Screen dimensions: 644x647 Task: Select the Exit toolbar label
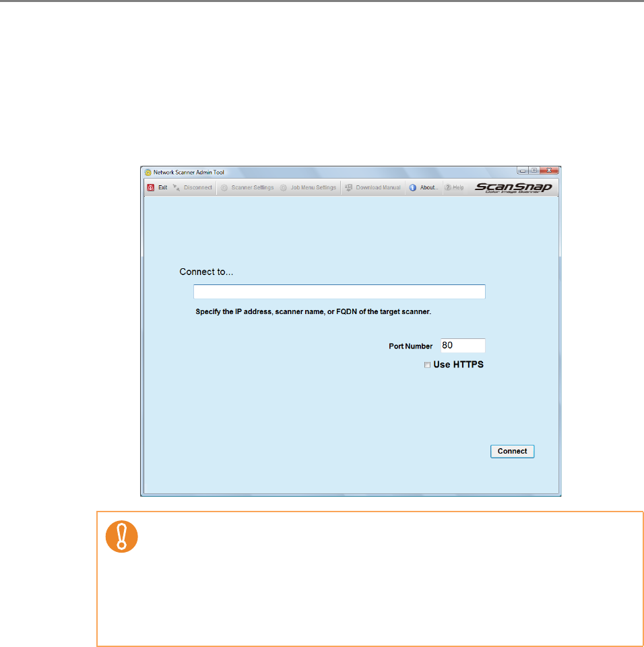point(162,187)
